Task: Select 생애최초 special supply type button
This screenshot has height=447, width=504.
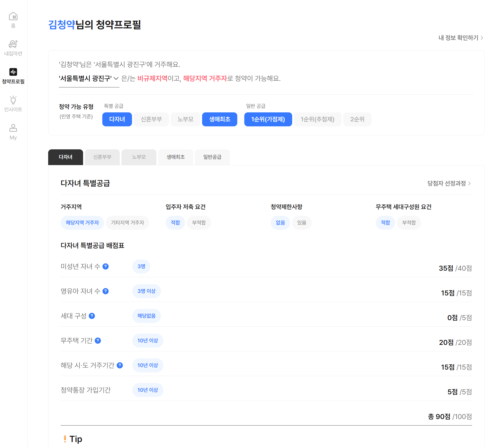Action: 220,119
